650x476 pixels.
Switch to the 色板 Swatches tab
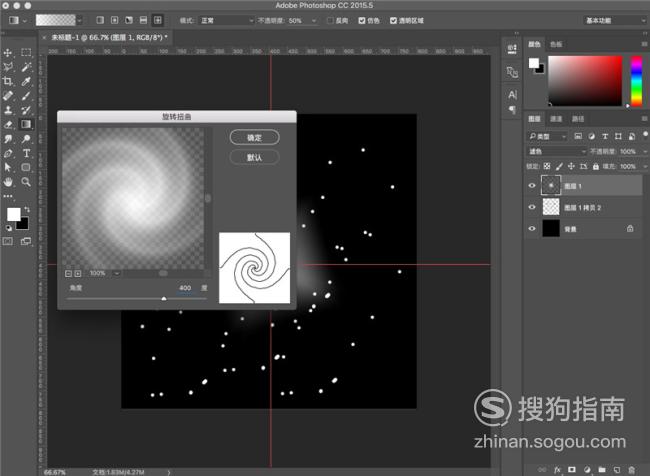pos(556,44)
